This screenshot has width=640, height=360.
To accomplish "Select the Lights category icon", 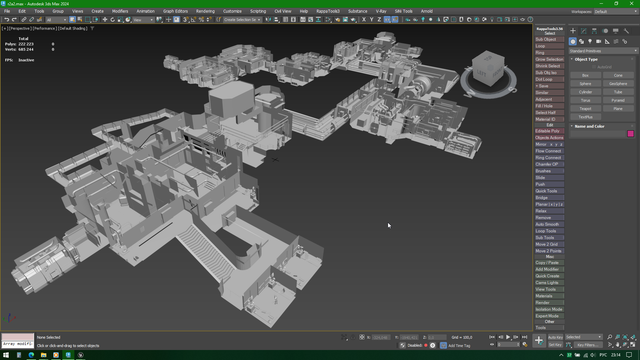I will pyautogui.click(x=590, y=41).
